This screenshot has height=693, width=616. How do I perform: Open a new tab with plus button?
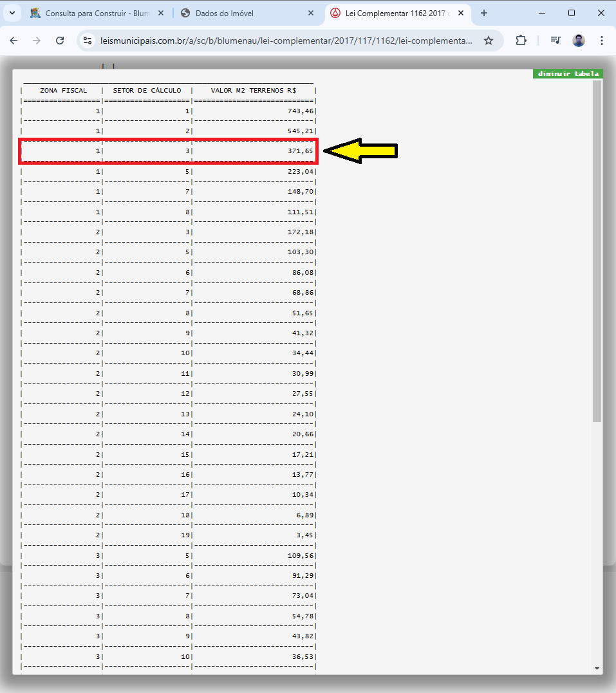pos(484,13)
